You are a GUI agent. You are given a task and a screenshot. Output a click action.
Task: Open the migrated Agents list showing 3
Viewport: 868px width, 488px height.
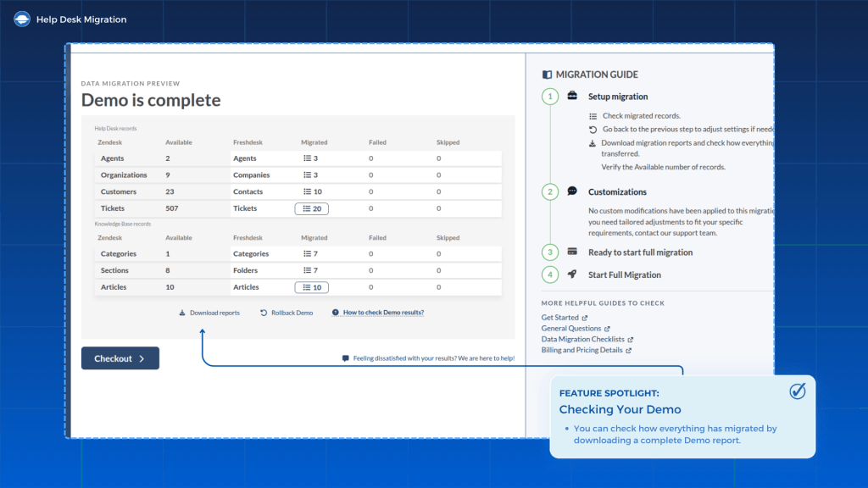(x=310, y=158)
